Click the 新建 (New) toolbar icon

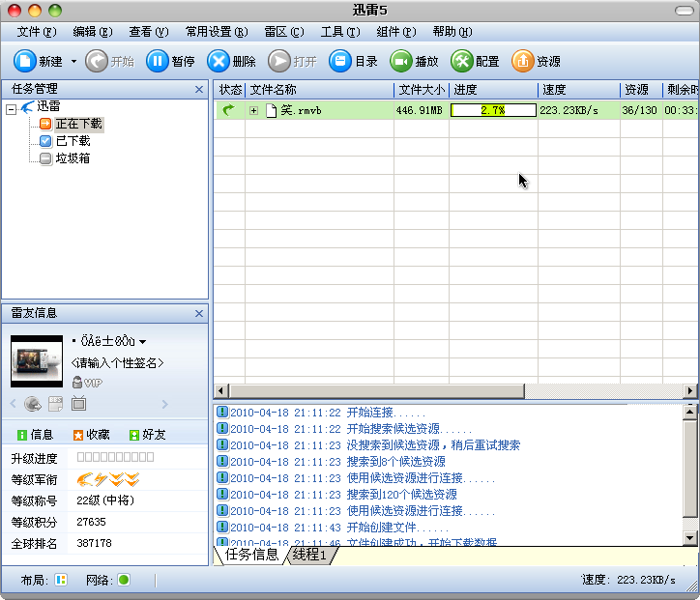tap(24, 61)
